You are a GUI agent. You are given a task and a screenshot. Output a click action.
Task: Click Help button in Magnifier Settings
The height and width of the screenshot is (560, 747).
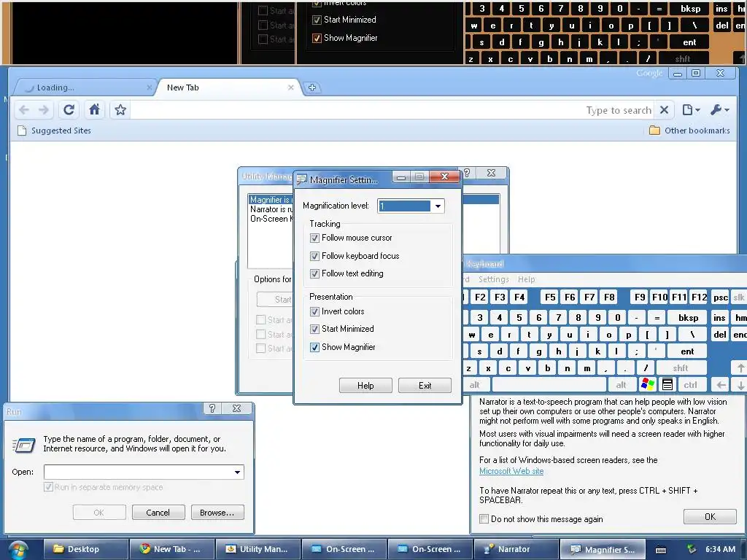pyautogui.click(x=365, y=385)
